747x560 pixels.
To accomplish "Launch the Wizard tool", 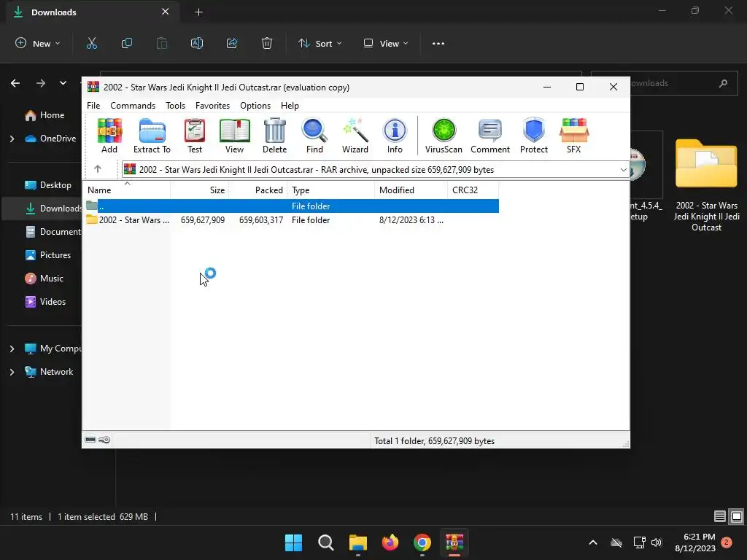I will [355, 136].
